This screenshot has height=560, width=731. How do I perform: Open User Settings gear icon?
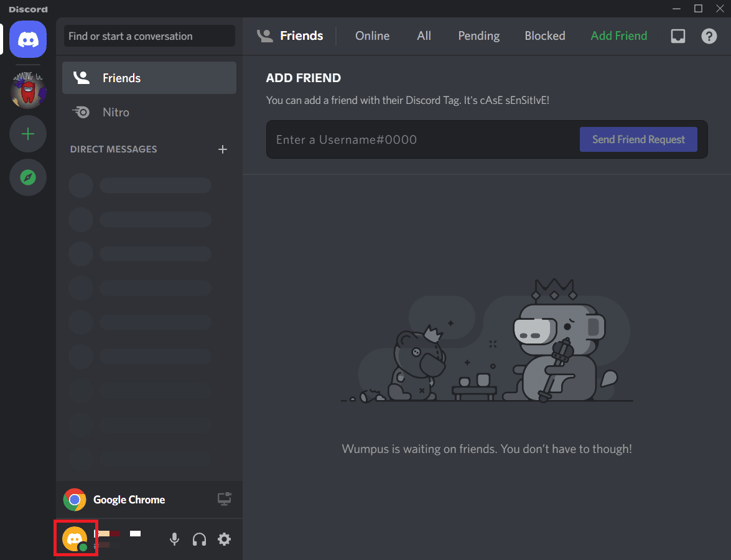pyautogui.click(x=224, y=539)
